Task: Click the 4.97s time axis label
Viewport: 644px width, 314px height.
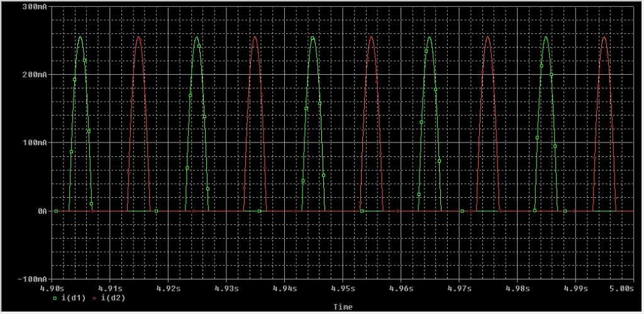Action: pos(459,289)
